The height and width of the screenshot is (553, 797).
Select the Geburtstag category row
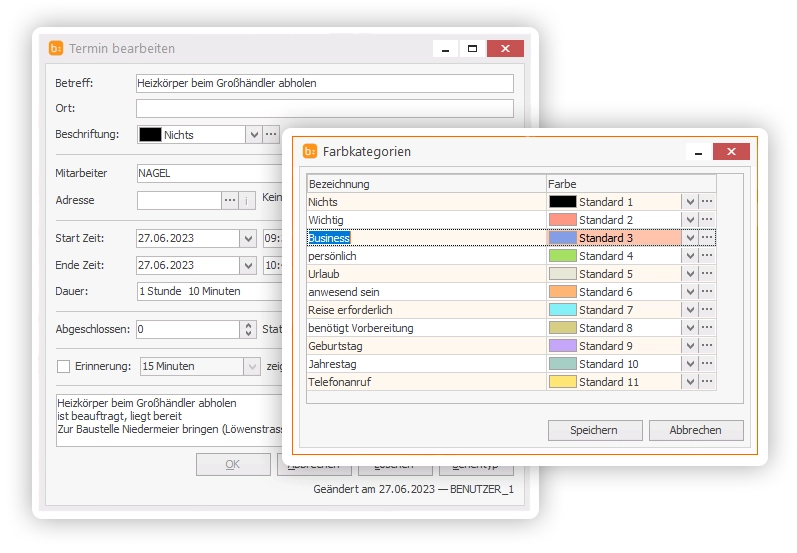[x=425, y=346]
